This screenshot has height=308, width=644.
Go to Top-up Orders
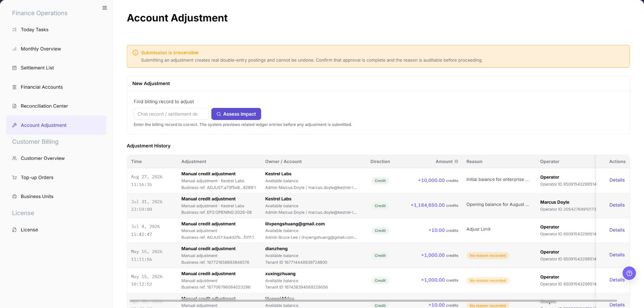56,177
